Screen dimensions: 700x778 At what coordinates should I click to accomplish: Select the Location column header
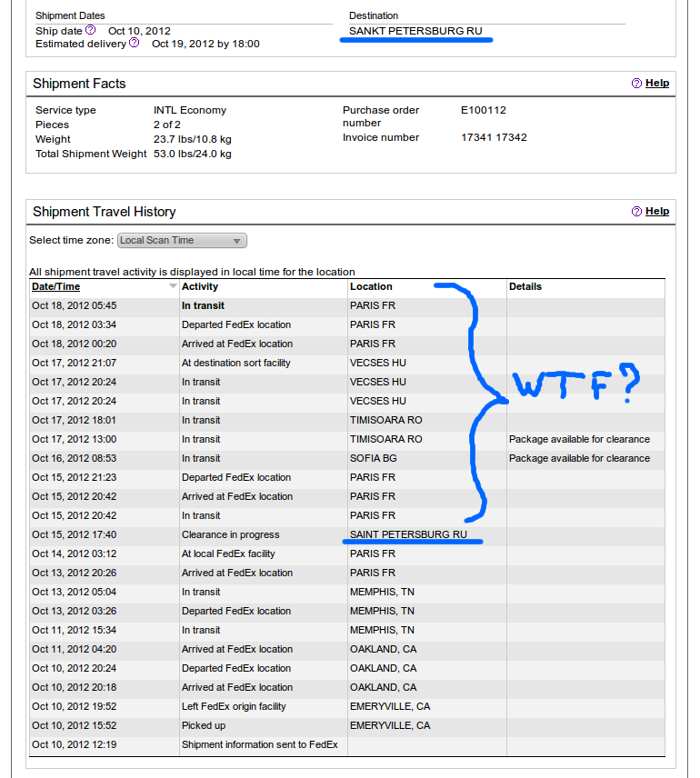[x=371, y=286]
